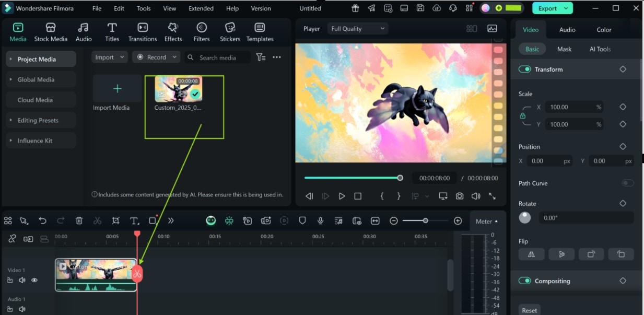The width and height of the screenshot is (644, 315).
Task: Open the Filters tab
Action: (202, 32)
